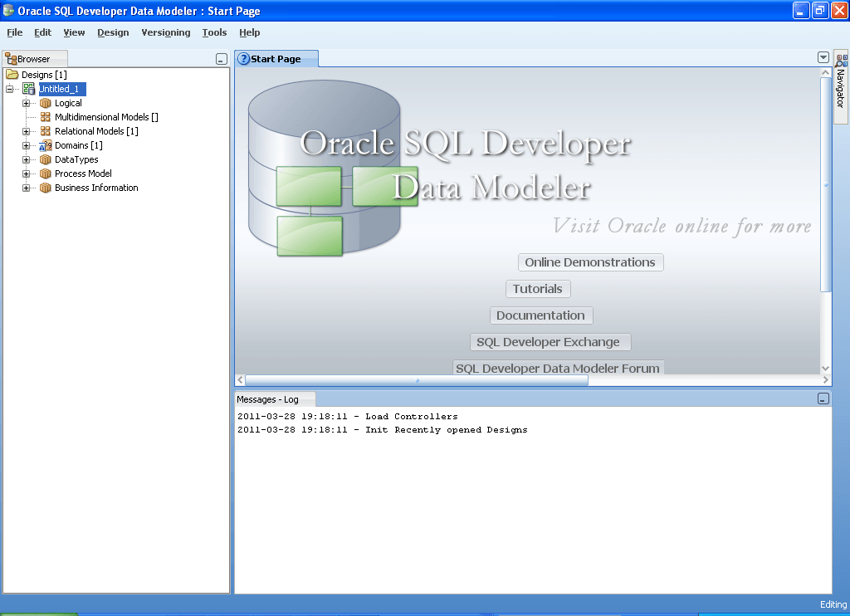Viewport: 850px width, 616px height.
Task: Click the Start Page horizontal scrollbar
Action: point(417,381)
